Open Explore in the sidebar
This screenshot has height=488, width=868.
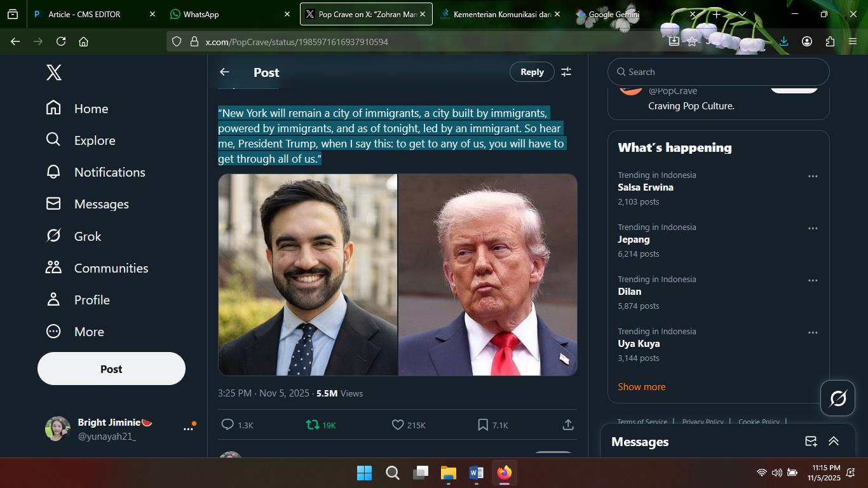tap(81, 140)
